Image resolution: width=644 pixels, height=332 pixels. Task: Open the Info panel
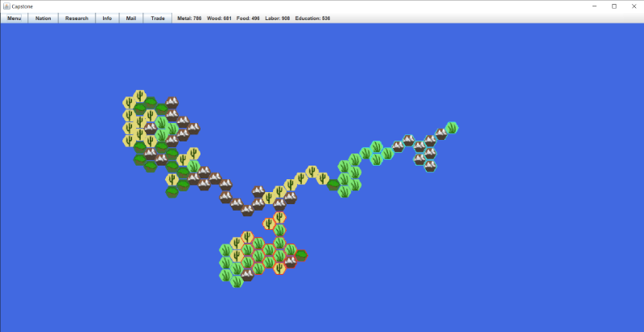[107, 18]
